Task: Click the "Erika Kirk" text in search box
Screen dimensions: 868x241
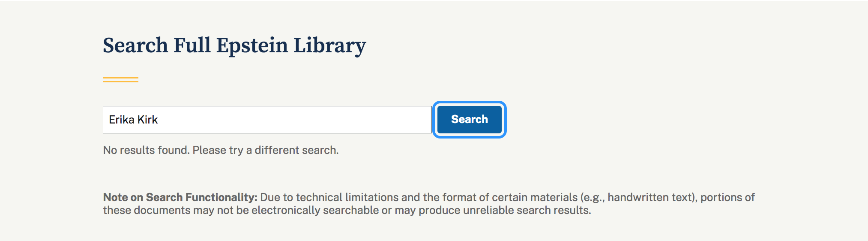Action: (x=133, y=120)
